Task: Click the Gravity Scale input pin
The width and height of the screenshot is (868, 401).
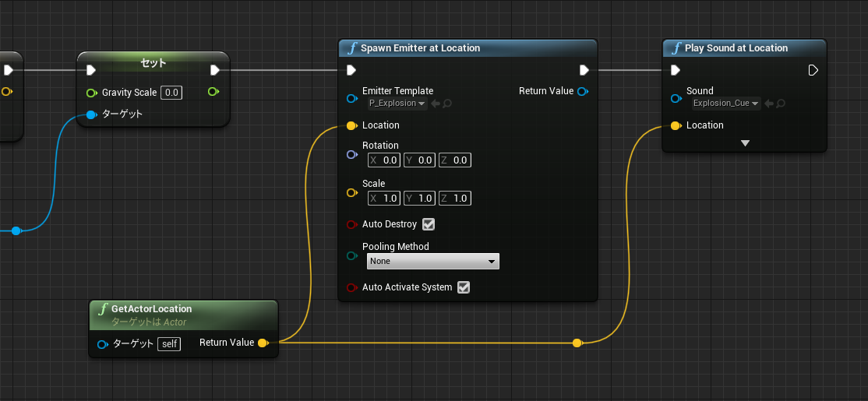Action: (x=91, y=93)
